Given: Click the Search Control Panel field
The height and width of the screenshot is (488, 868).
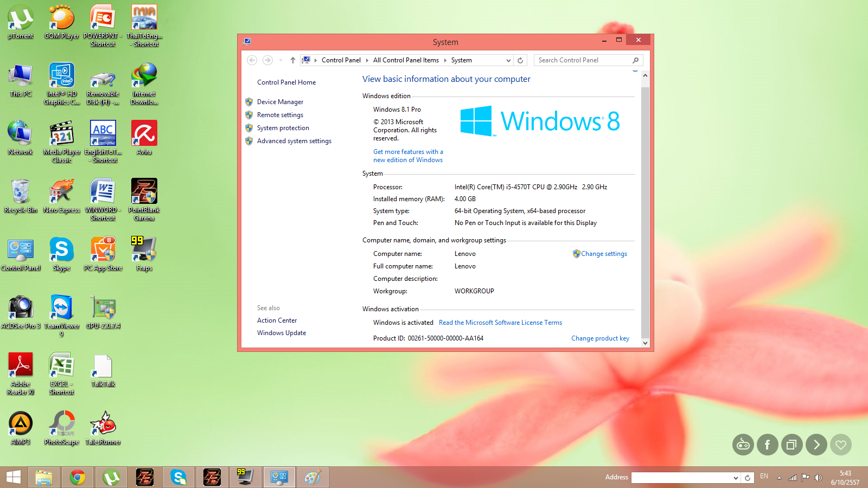Looking at the screenshot, I should pyautogui.click(x=583, y=60).
